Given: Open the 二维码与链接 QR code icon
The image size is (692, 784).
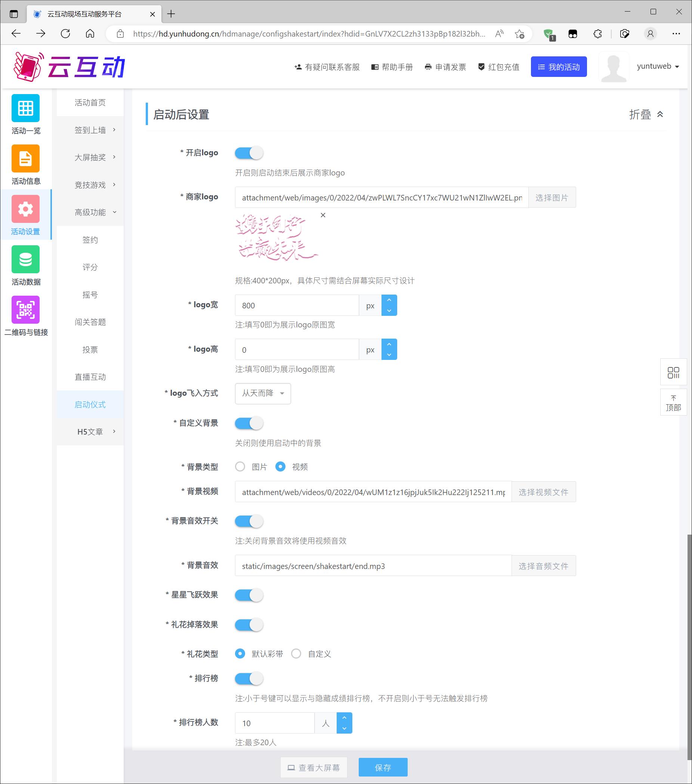Looking at the screenshot, I should (x=25, y=309).
